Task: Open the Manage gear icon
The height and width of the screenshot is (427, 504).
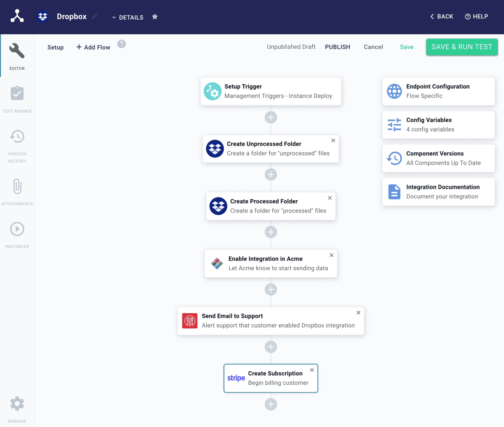Action: coord(17,409)
